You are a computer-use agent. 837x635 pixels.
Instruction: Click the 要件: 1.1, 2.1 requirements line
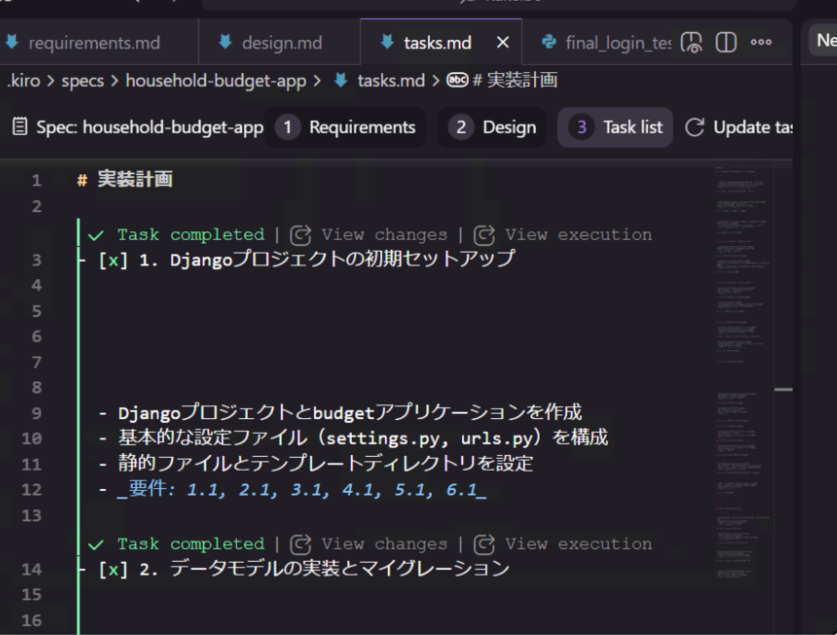click(293, 489)
